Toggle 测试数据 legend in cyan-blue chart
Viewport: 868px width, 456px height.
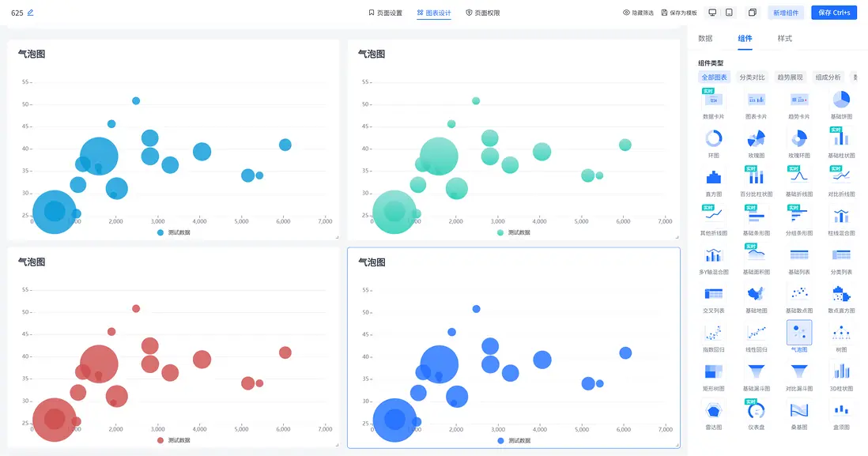173,232
